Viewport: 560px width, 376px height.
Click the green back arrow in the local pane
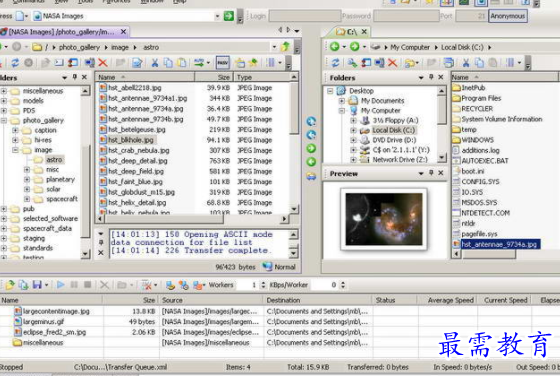pos(335,46)
